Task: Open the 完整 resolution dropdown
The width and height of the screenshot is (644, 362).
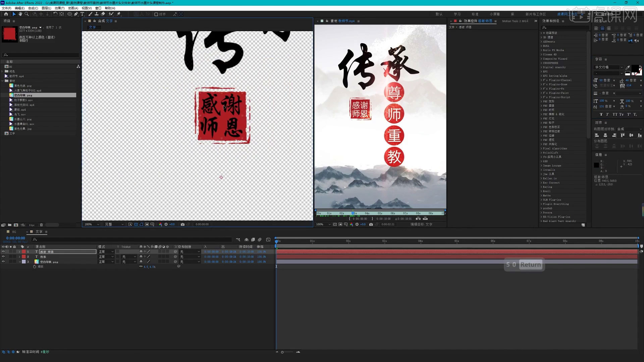Action: tap(114, 224)
